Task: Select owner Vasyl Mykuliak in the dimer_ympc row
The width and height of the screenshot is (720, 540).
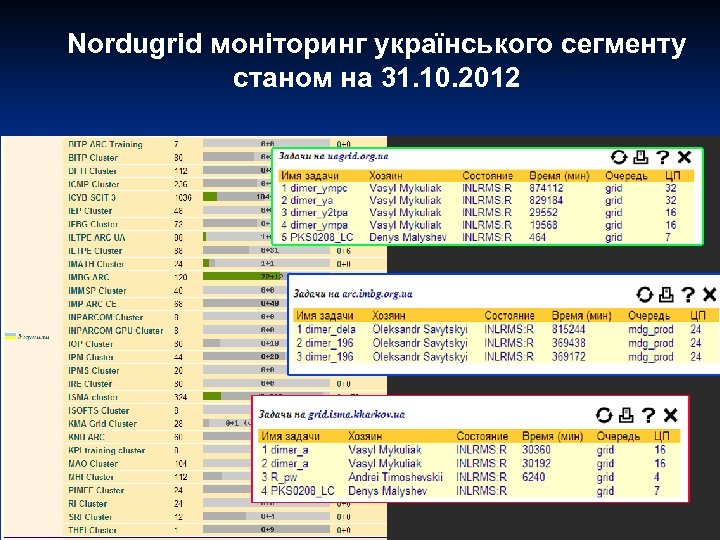Action: point(405,188)
